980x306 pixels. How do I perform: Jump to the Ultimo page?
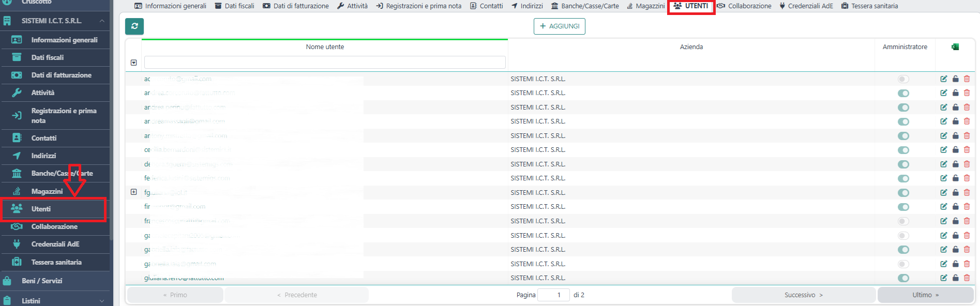pyautogui.click(x=925, y=295)
